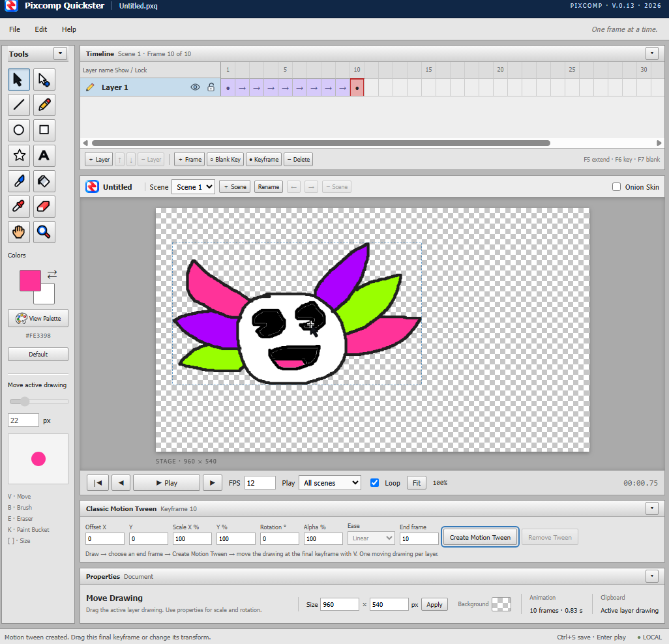Screen dimensions: 669x644
Task: Open the Play All scenes dropdown
Action: pyautogui.click(x=330, y=483)
